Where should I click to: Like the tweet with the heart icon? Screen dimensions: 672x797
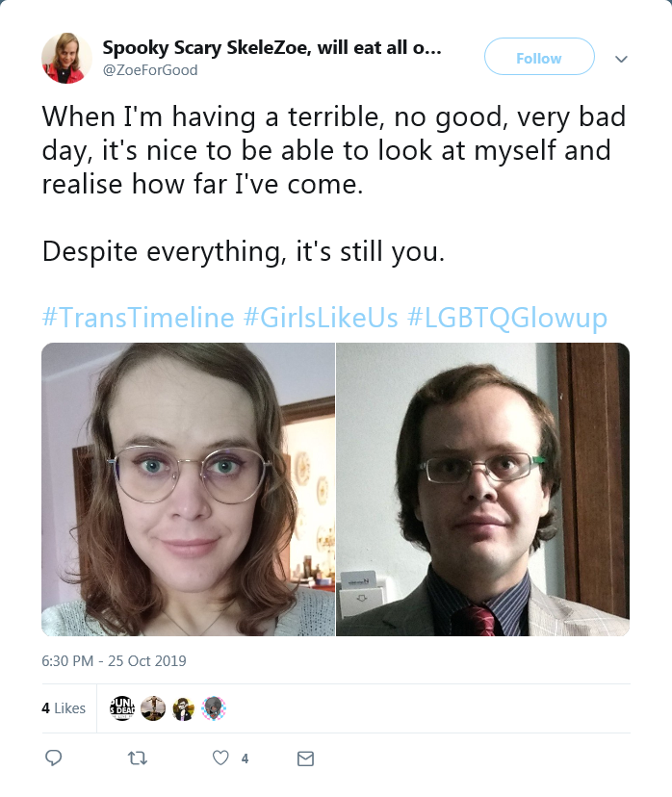point(220,758)
